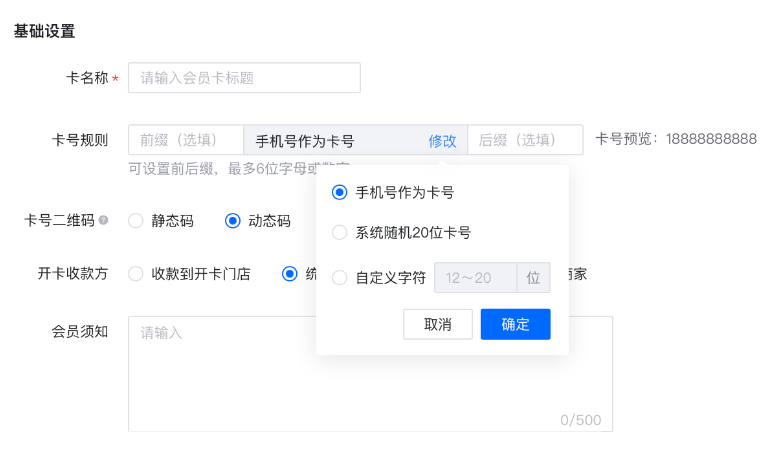Select the second 开卡收款方 radio option

290,273
